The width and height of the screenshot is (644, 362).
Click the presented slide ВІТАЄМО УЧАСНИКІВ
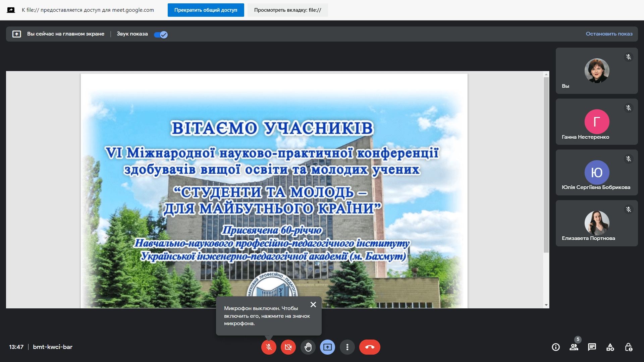point(274,191)
